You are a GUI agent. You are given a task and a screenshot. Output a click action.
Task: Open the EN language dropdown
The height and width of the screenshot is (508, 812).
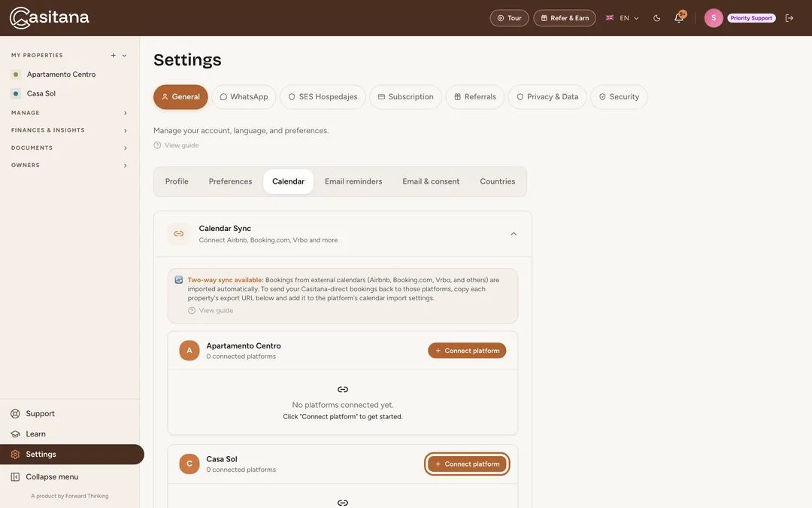pyautogui.click(x=623, y=18)
